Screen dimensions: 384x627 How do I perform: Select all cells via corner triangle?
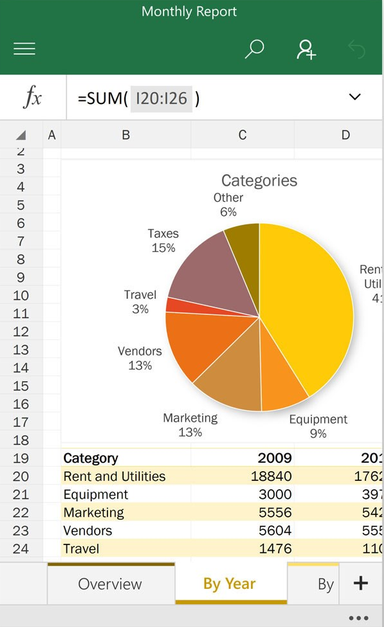pos(21,135)
